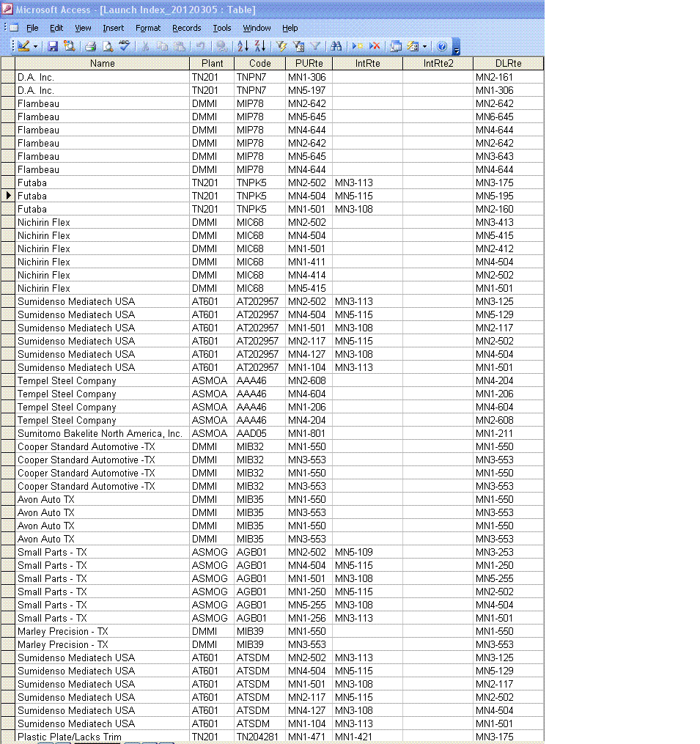Open Find with the binoculars icon

pyautogui.click(x=336, y=46)
